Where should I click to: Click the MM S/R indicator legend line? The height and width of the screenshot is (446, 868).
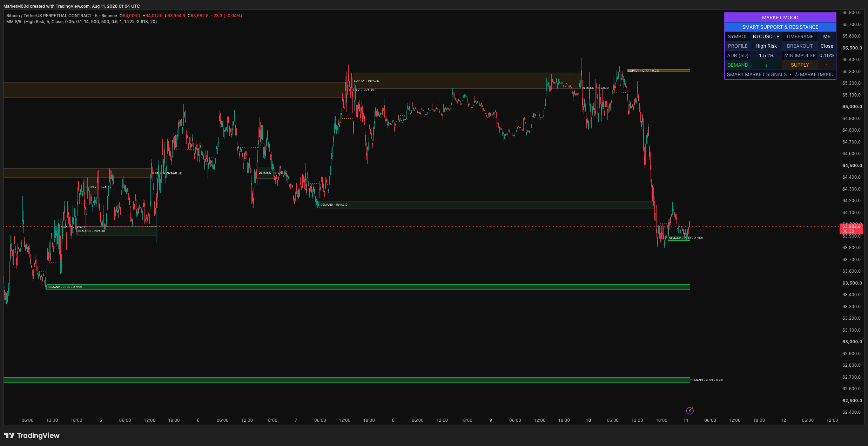(81, 22)
